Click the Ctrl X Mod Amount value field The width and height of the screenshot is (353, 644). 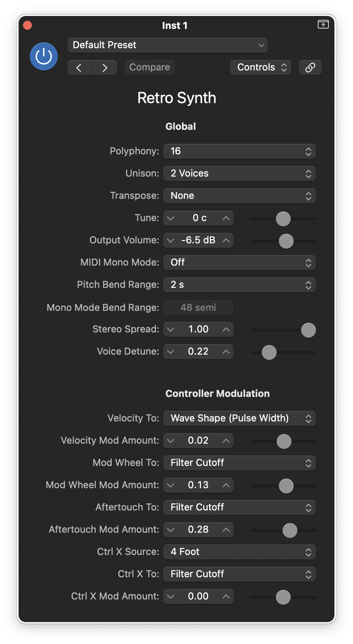pos(198,597)
